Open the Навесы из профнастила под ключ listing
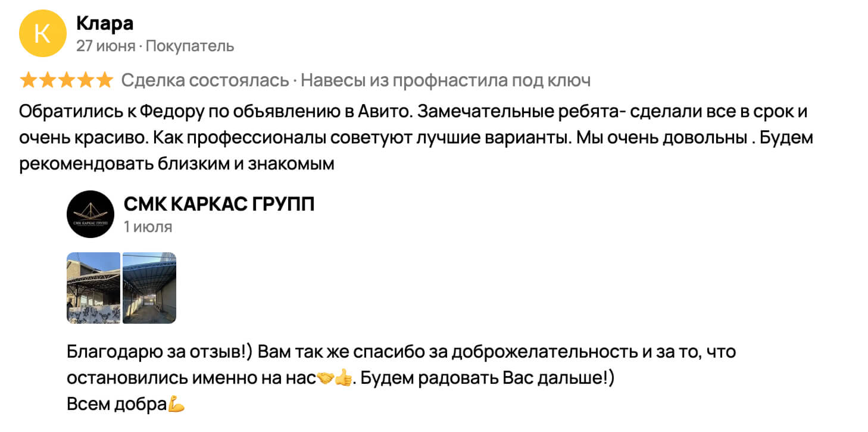The width and height of the screenshot is (868, 432). point(445,80)
